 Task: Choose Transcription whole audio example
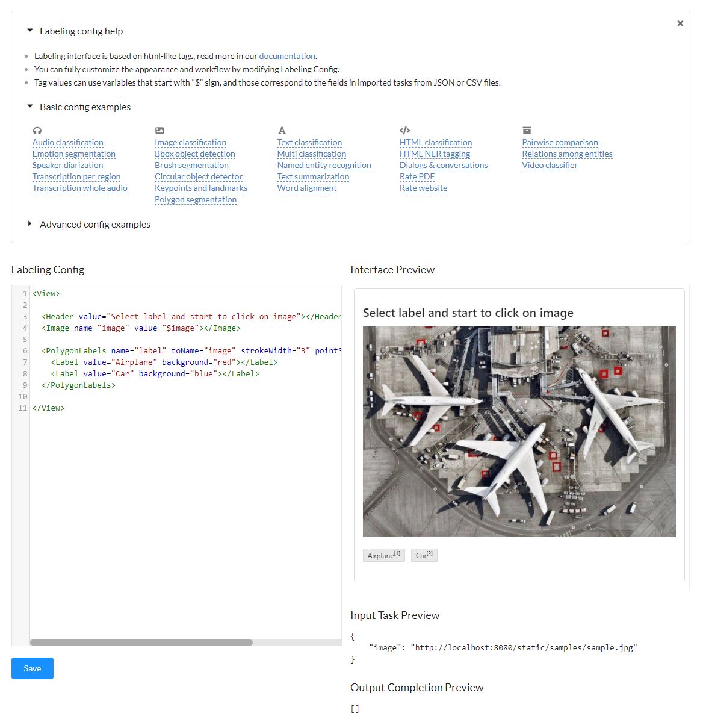click(79, 188)
